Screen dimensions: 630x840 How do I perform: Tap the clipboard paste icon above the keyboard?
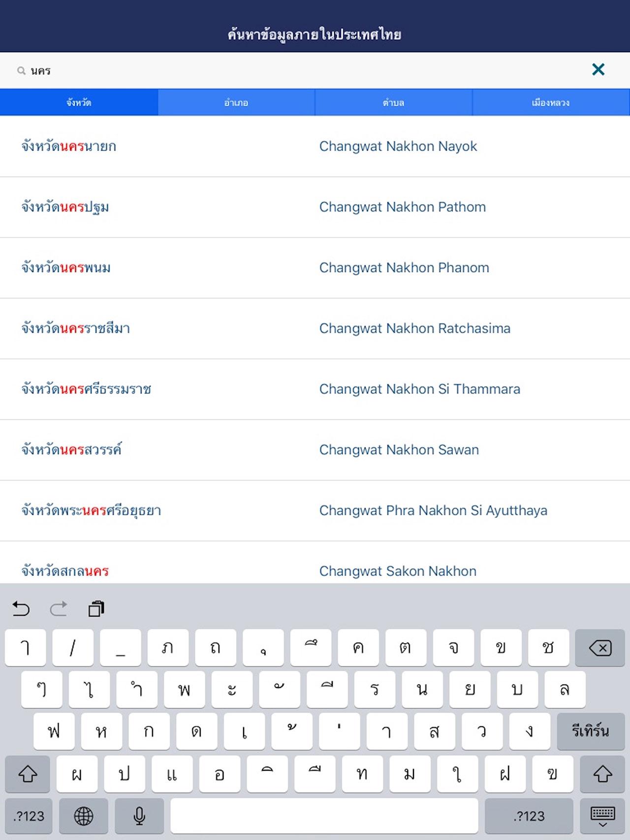[x=96, y=609]
